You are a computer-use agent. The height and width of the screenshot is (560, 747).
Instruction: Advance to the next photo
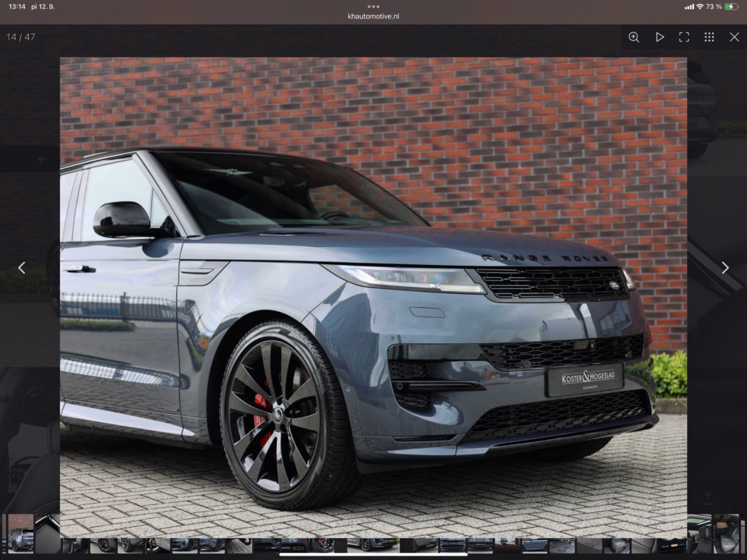725,268
